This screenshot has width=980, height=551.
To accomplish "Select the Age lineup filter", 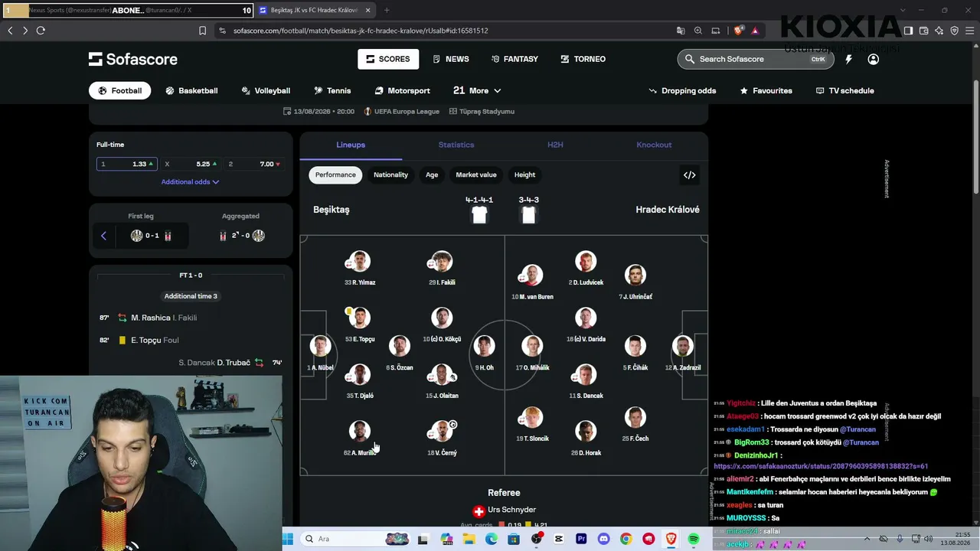I will (x=432, y=175).
